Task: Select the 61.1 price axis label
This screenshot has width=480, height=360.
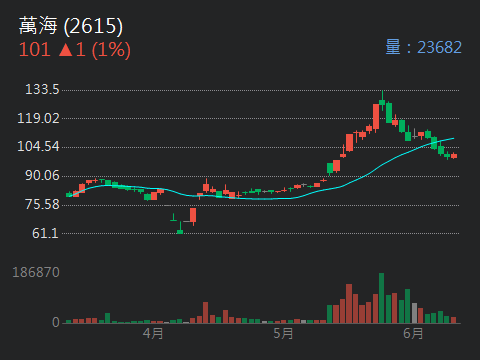Action: [45, 233]
